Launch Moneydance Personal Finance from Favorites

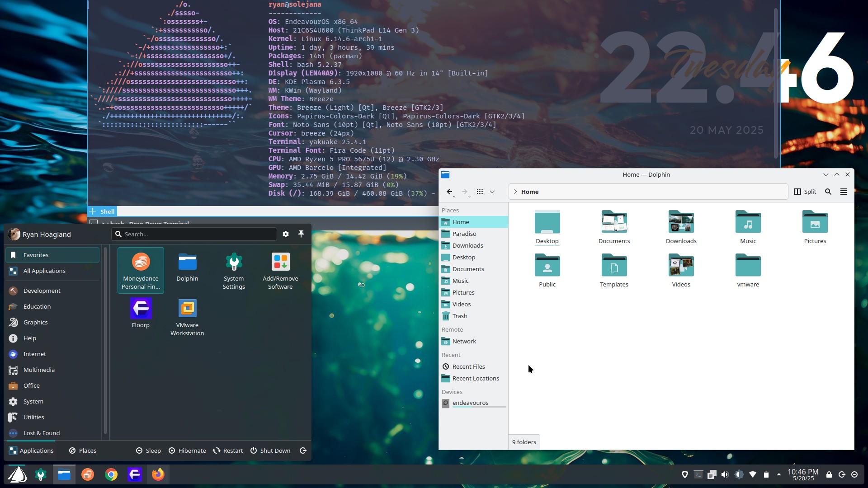click(141, 270)
